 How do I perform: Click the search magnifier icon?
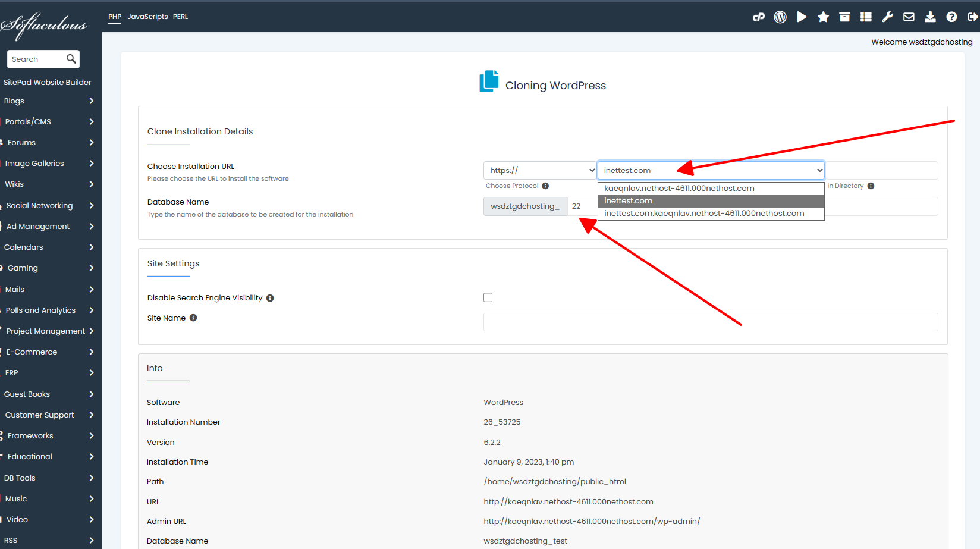pyautogui.click(x=71, y=59)
